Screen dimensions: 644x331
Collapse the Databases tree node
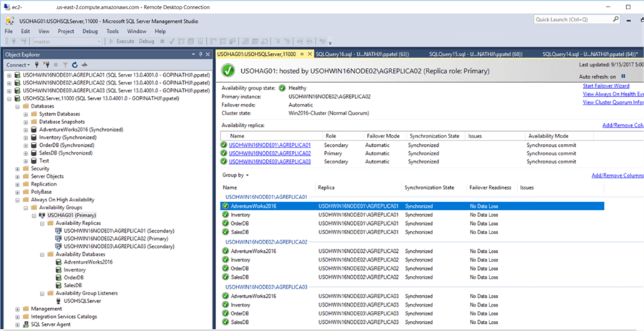click(16, 105)
